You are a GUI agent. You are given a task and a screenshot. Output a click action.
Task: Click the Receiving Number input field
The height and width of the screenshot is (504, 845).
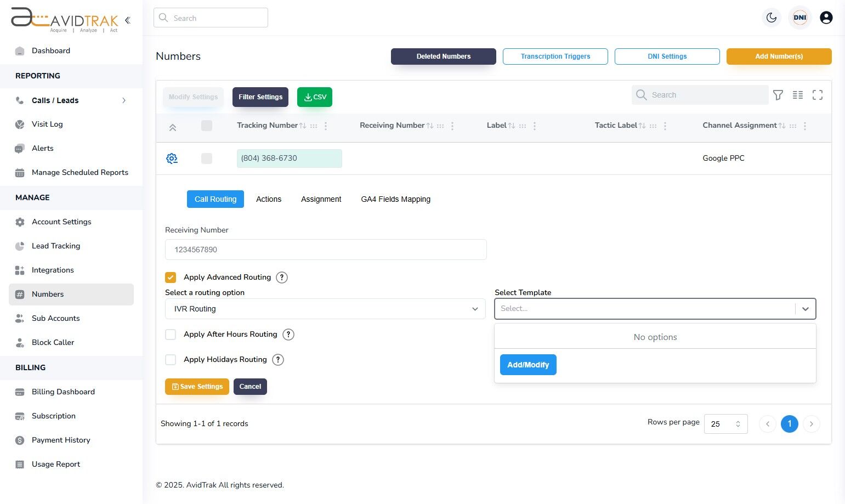(326, 250)
